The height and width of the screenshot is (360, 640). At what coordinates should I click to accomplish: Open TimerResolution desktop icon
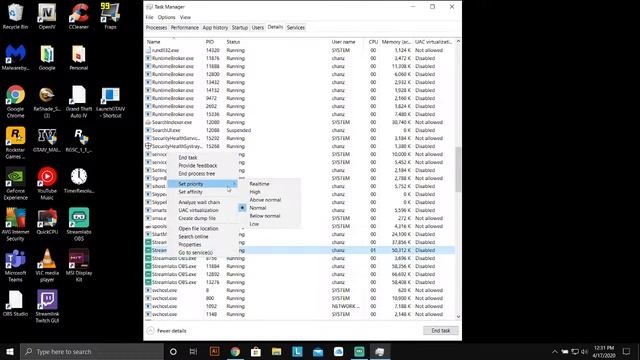tap(78, 180)
